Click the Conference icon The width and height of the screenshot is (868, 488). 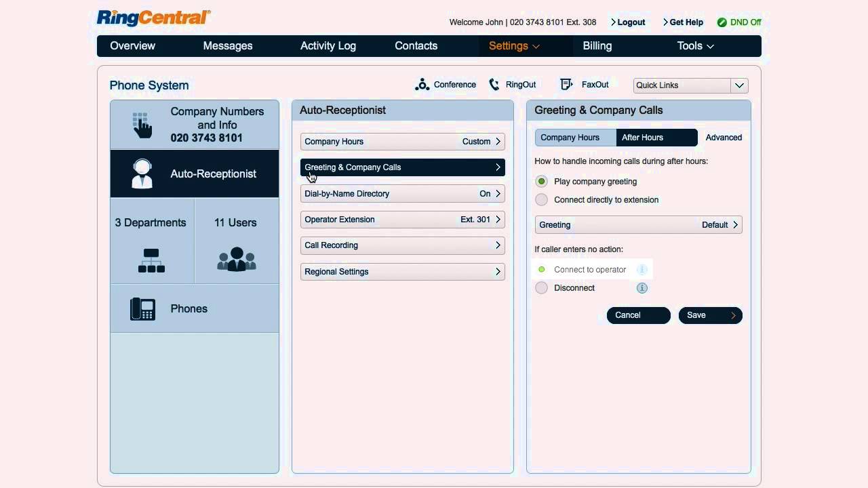(x=422, y=85)
